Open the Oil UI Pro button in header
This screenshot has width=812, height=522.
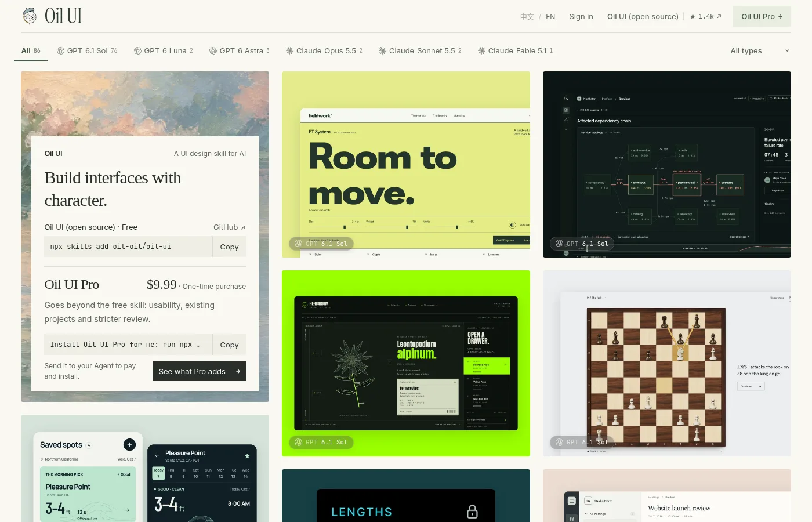click(762, 16)
